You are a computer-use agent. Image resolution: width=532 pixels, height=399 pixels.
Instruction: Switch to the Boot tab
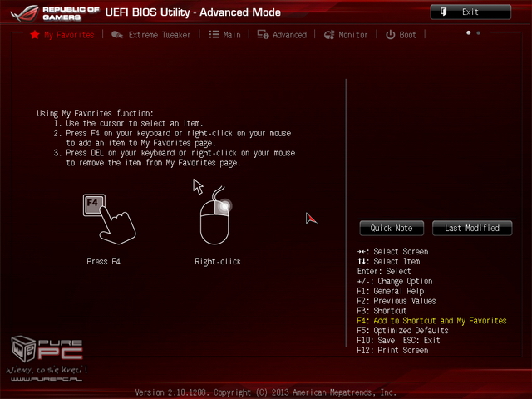click(x=401, y=35)
